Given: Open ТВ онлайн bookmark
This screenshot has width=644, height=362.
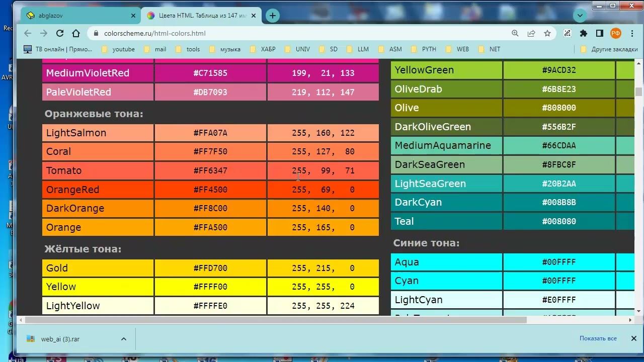Looking at the screenshot, I should pyautogui.click(x=58, y=49).
